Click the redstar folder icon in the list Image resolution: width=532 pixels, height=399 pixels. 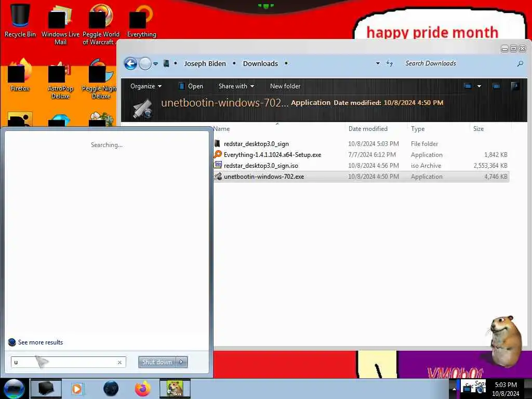click(x=218, y=143)
